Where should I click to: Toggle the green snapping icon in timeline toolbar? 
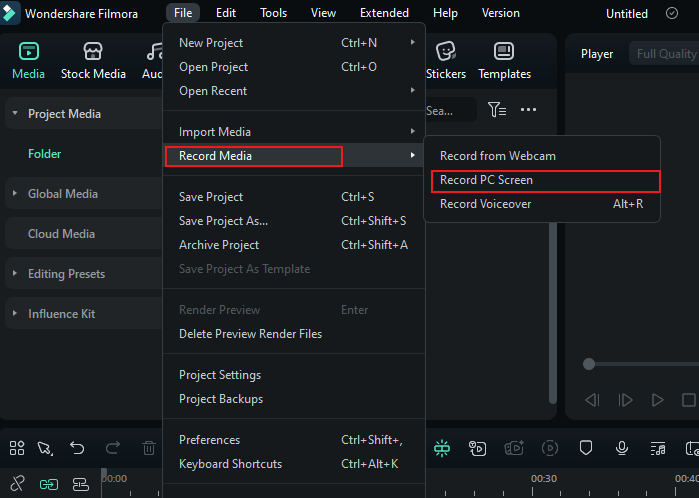click(442, 448)
